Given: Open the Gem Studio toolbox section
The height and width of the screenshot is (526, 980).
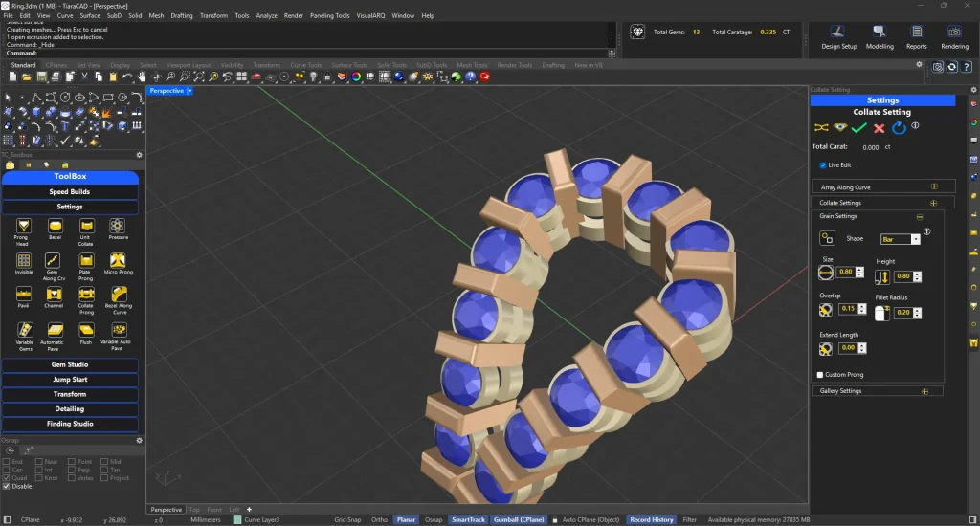Looking at the screenshot, I should pyautogui.click(x=70, y=364).
